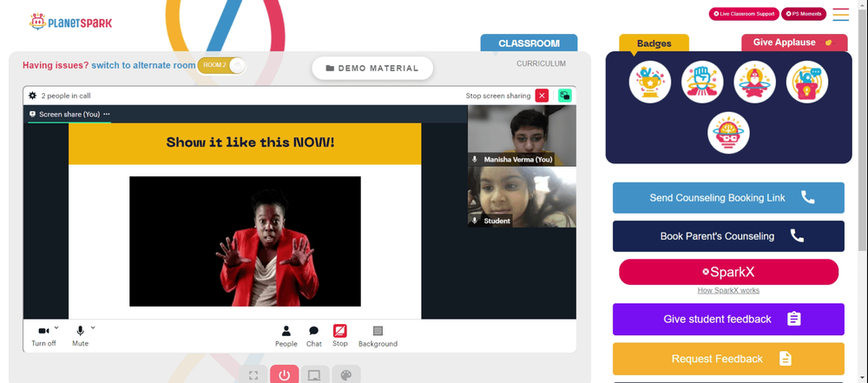Click the red power end-class button

pyautogui.click(x=285, y=374)
